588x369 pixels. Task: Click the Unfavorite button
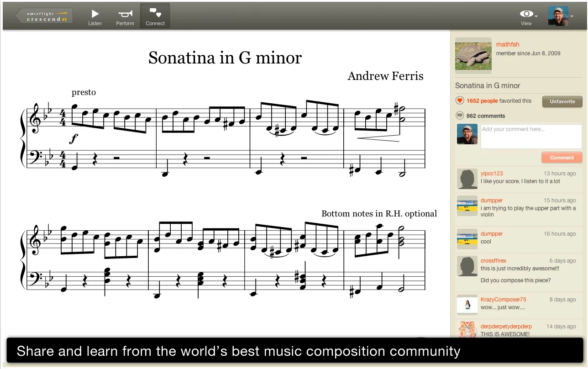562,101
